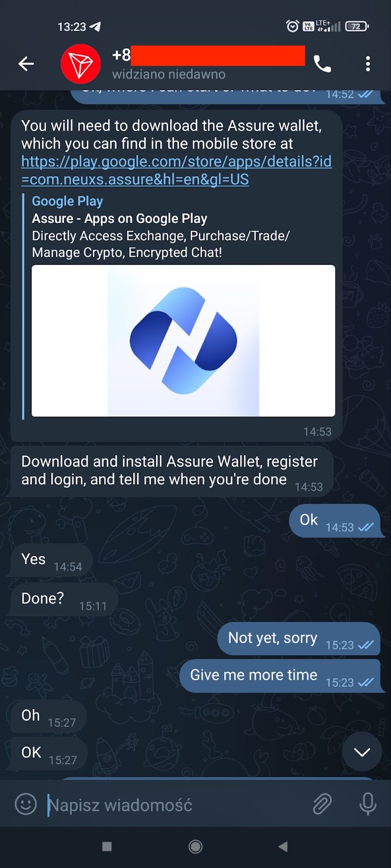This screenshot has width=391, height=868.
Task: Open the Assure app logo preview image
Action: [x=184, y=341]
